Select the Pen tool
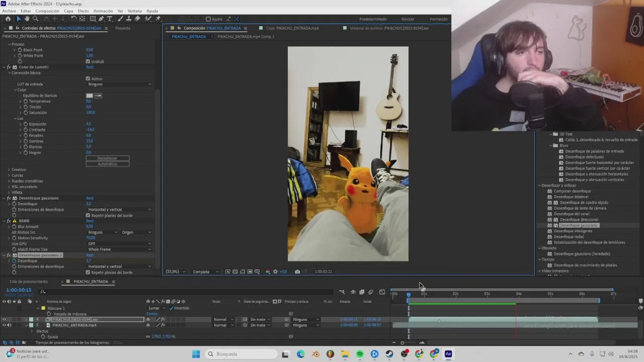This screenshot has width=644, height=362. click(101, 19)
